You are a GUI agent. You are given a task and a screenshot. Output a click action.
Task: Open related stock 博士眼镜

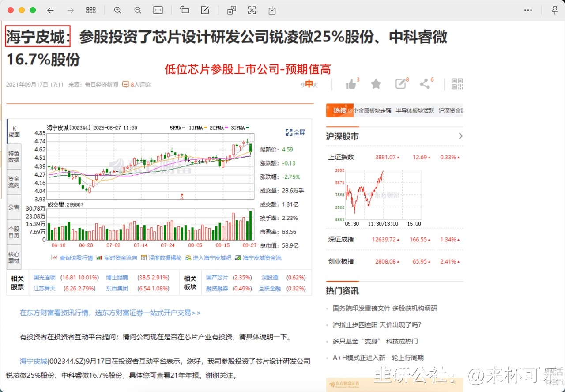(x=117, y=278)
